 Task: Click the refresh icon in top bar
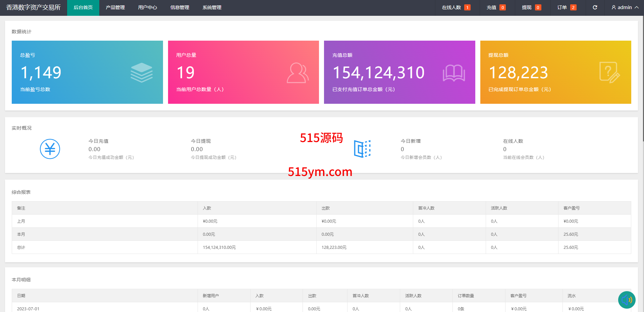[x=595, y=7]
